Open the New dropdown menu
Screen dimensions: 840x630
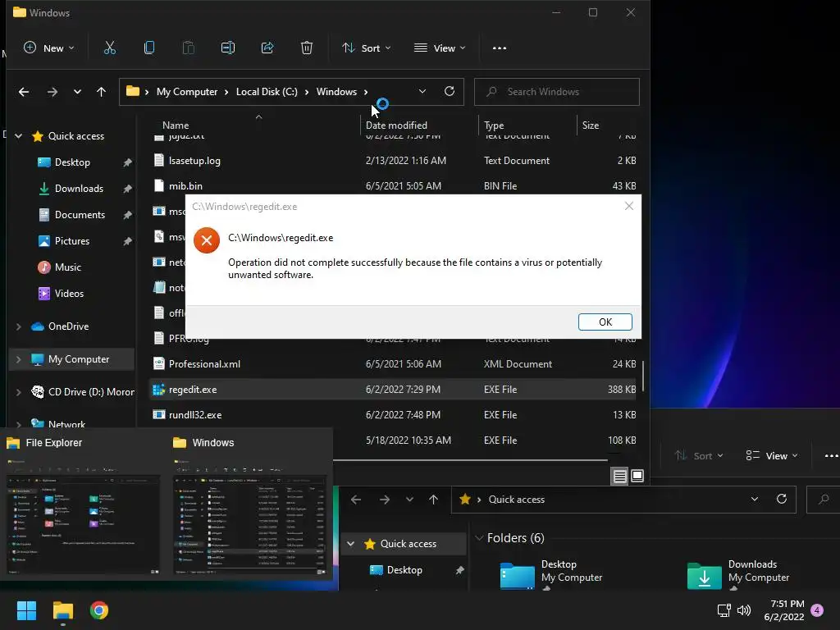coord(48,48)
